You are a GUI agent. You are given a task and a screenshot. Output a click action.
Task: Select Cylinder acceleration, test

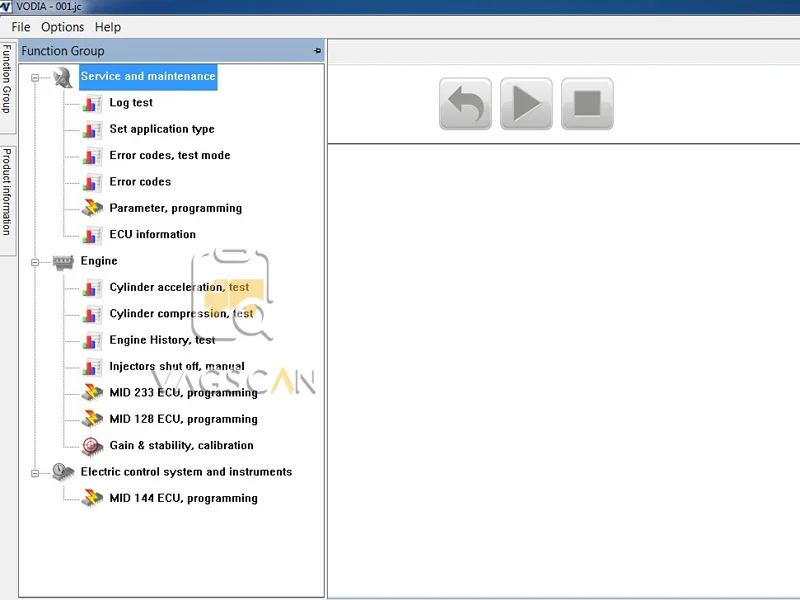(x=179, y=287)
